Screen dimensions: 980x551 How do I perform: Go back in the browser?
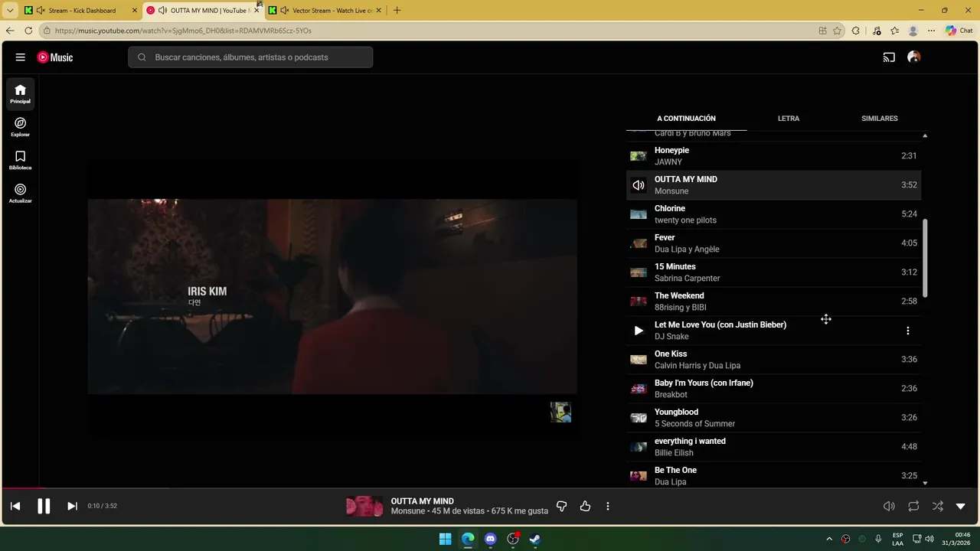(x=10, y=31)
